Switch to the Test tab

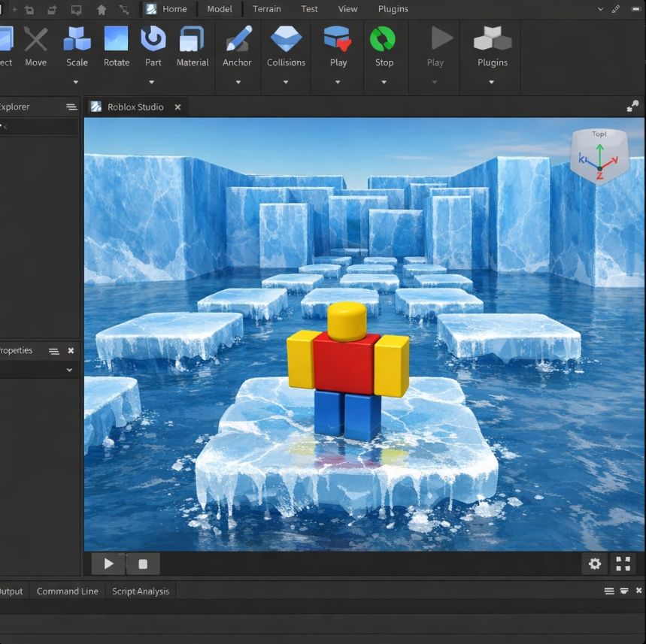coord(309,9)
